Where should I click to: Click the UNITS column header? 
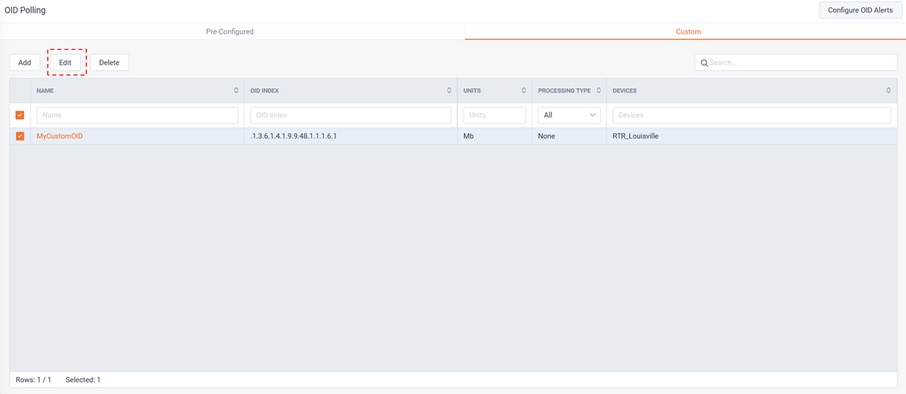point(472,91)
